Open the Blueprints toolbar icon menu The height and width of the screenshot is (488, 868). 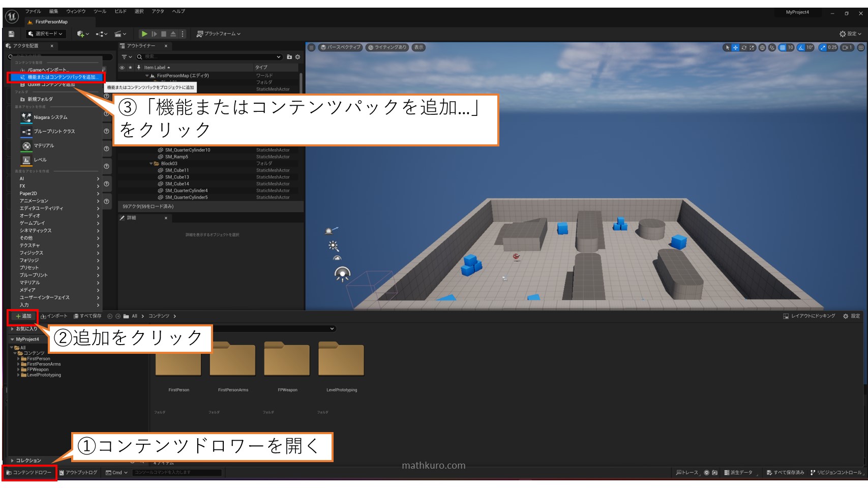click(102, 34)
